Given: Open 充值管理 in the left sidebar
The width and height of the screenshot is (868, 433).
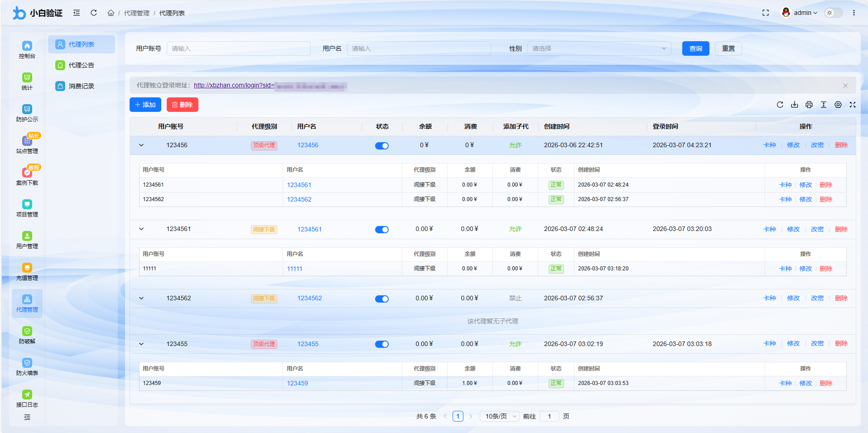Looking at the screenshot, I should click(x=27, y=271).
